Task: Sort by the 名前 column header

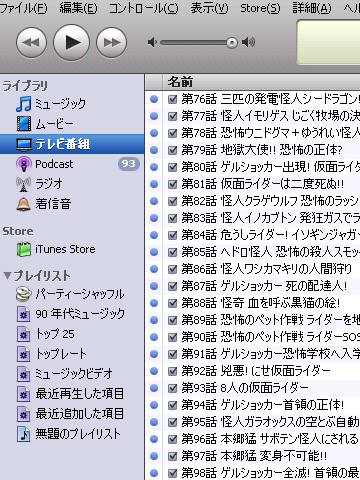Action: click(x=261, y=82)
